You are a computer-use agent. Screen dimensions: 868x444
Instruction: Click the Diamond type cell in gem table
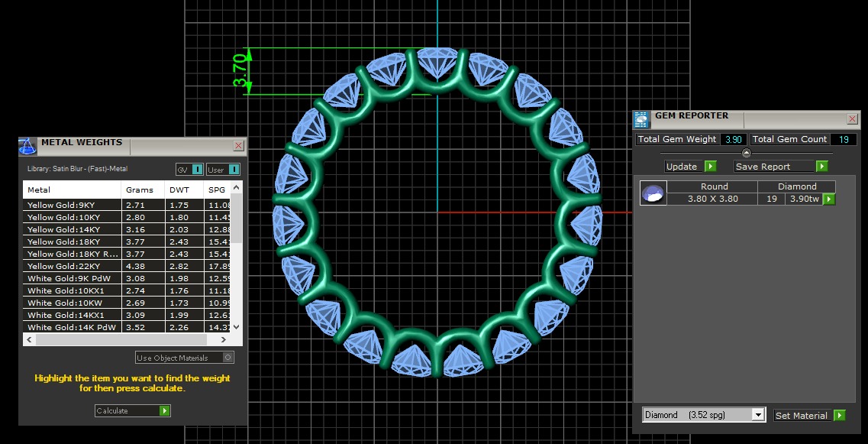coord(796,186)
